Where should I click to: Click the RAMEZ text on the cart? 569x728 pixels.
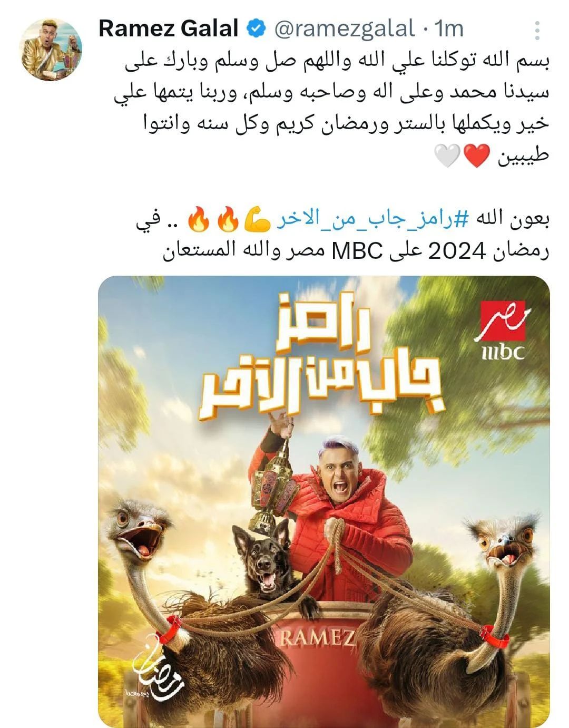[317, 639]
